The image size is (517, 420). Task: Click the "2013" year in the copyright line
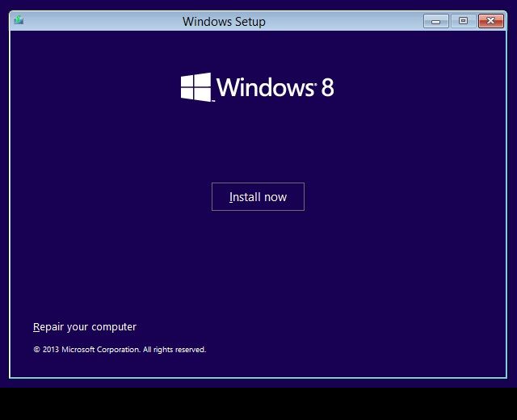point(51,350)
